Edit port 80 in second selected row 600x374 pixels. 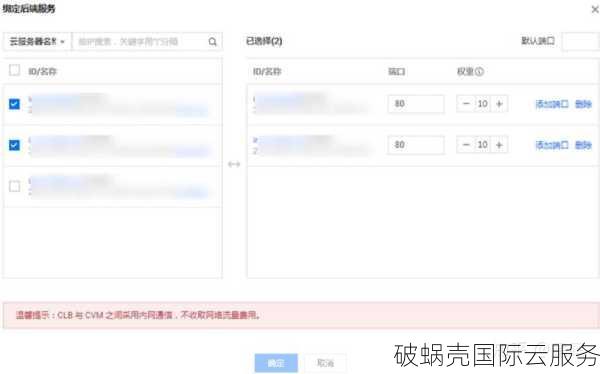(416, 145)
